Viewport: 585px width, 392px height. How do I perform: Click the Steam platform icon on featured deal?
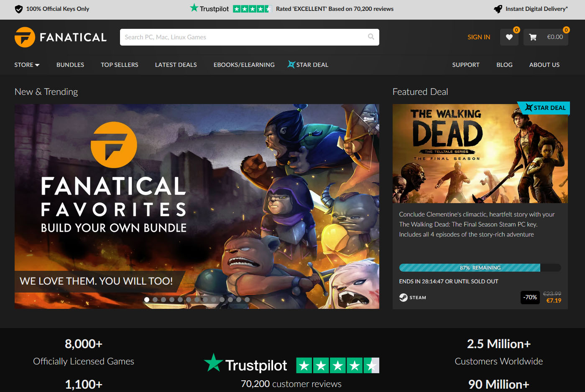(x=404, y=298)
